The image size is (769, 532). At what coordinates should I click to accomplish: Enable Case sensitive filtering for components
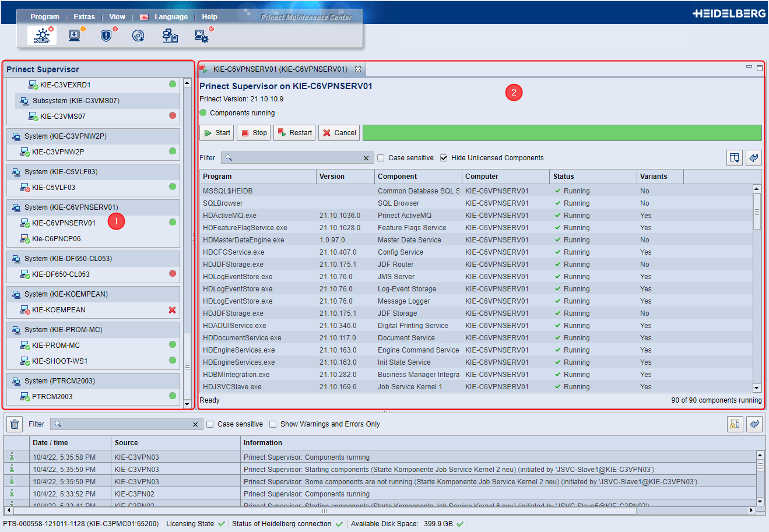coord(380,157)
